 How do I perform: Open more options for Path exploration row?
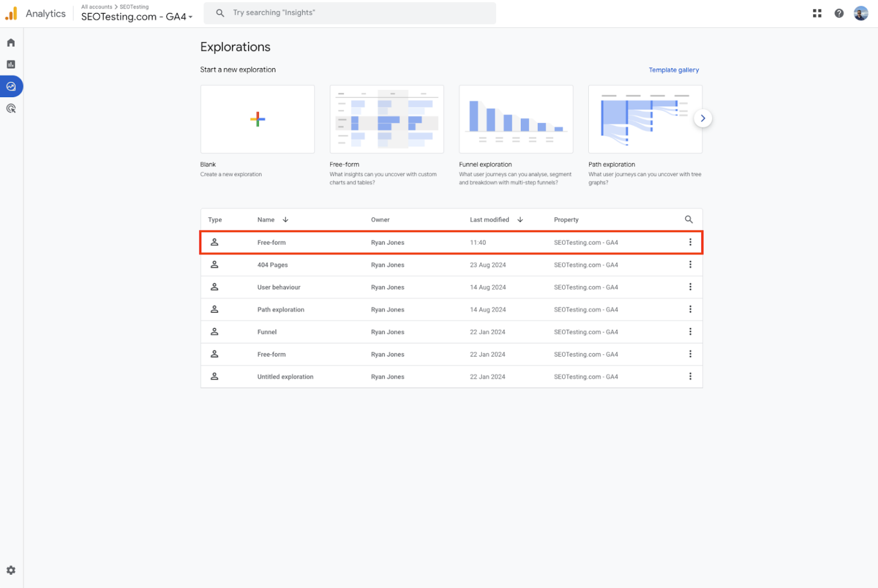(x=690, y=309)
